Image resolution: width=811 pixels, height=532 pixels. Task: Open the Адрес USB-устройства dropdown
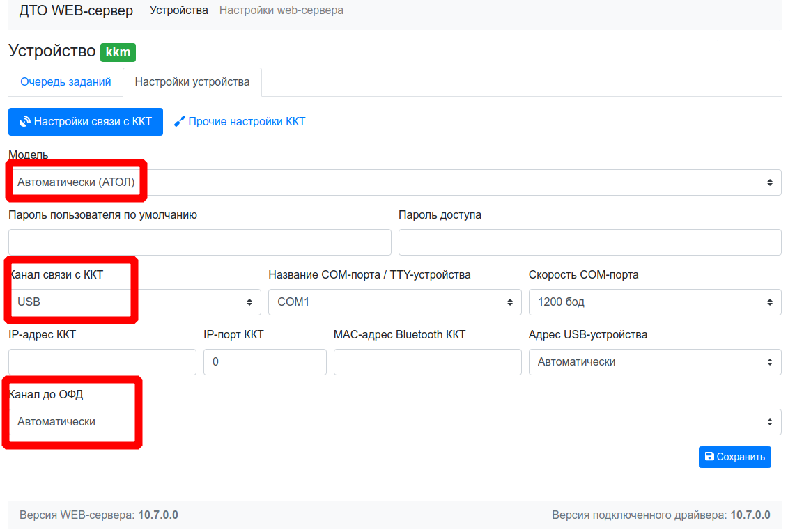coord(654,362)
